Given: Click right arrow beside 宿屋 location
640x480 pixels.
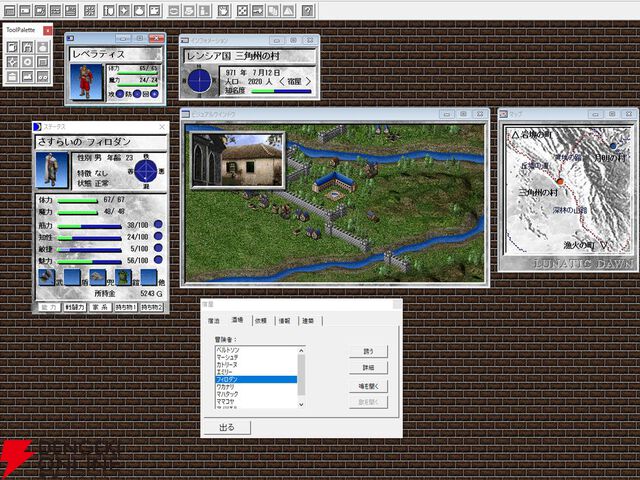Looking at the screenshot, I should (308, 81).
